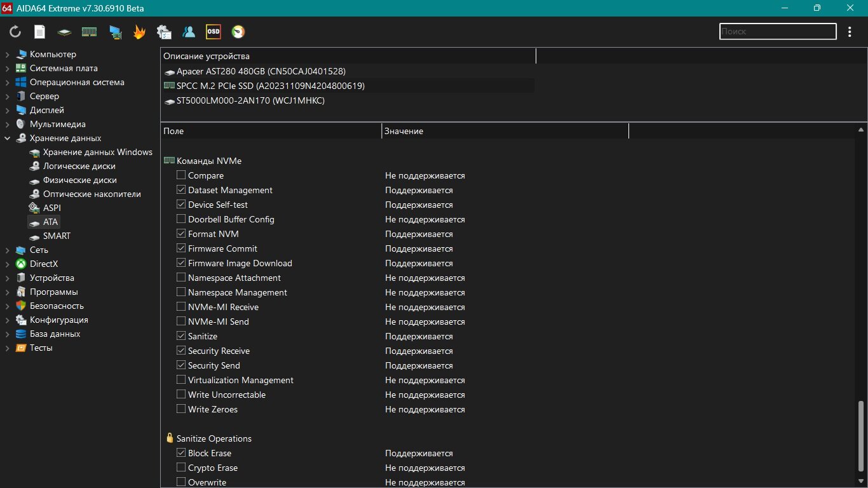Click the CPU chip toolbar icon
The image size is (868, 488).
click(64, 32)
